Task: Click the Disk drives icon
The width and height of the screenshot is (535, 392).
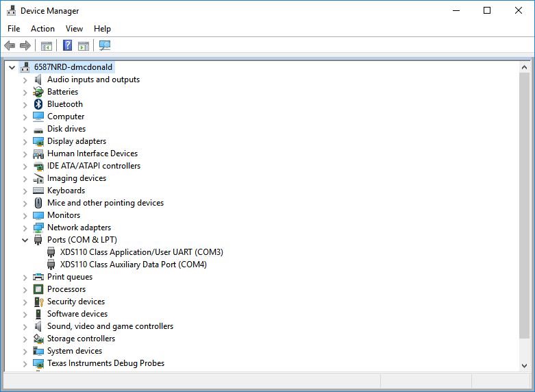Action: click(x=38, y=130)
